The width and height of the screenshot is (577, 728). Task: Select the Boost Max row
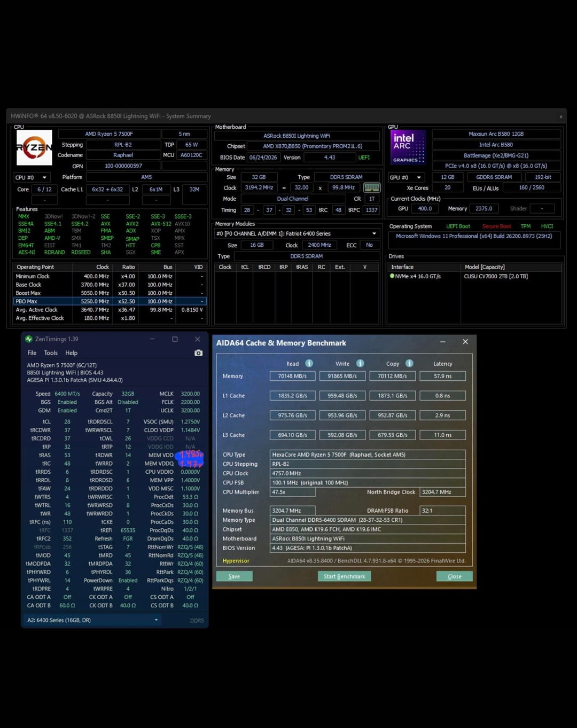(110, 293)
